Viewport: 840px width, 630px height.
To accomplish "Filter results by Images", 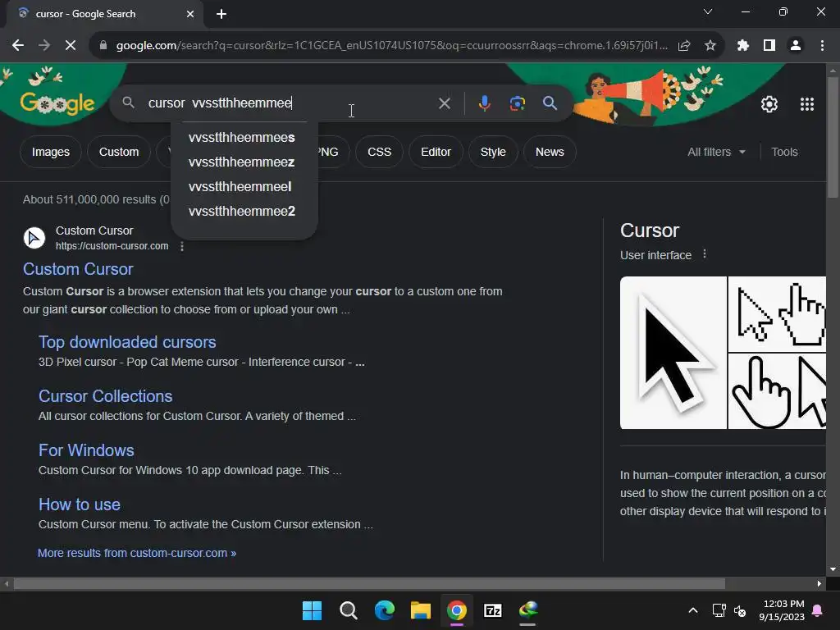I will 50,152.
